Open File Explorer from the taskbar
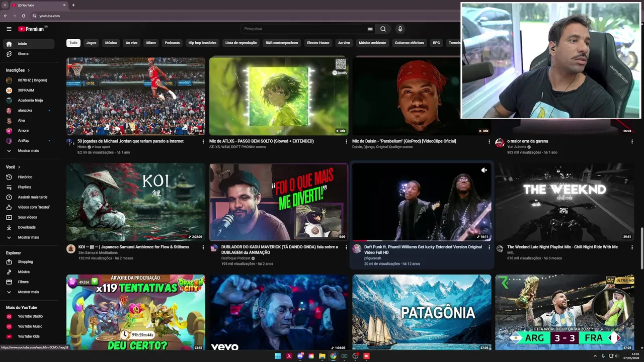Screen dimensions: 644x362 tap(322, 356)
